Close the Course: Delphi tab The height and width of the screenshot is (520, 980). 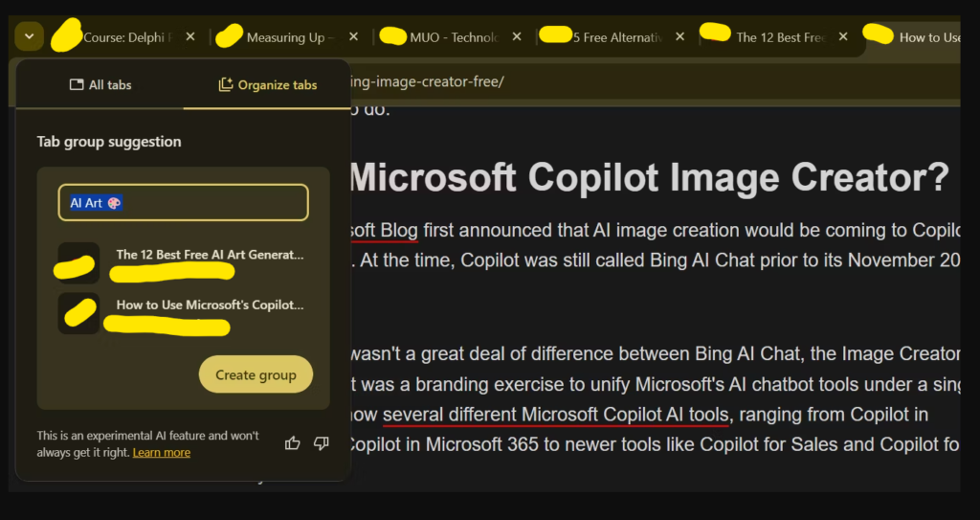(x=190, y=37)
